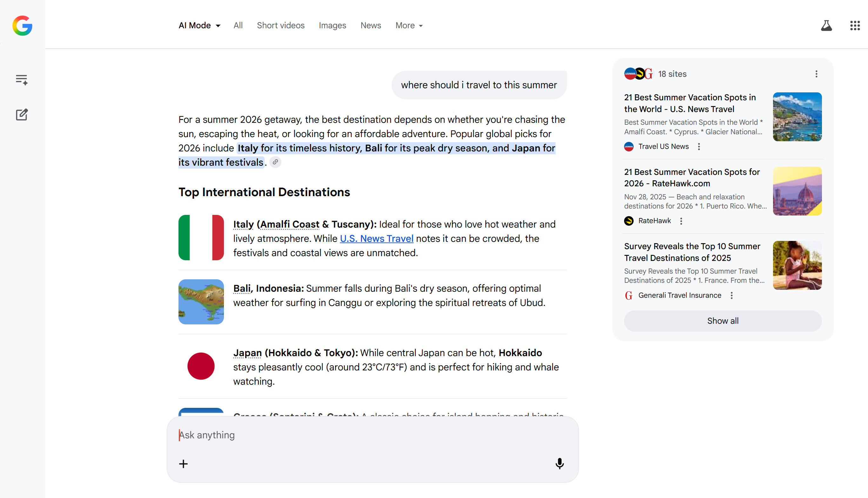Screen dimensions: 868x498
Task: Switch to the Short videos tab
Action: coord(280,26)
